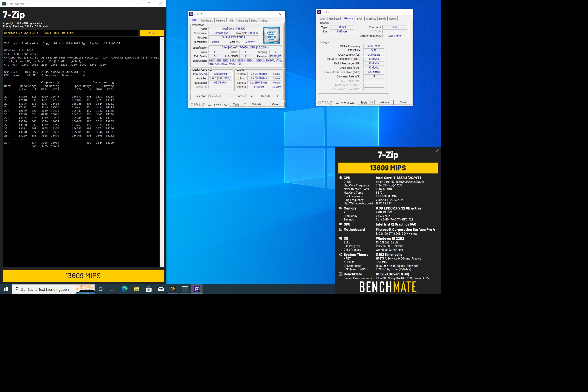This screenshot has width=588, height=392.
Task: Click Close button in right CPU-Z window
Action: click(x=403, y=103)
